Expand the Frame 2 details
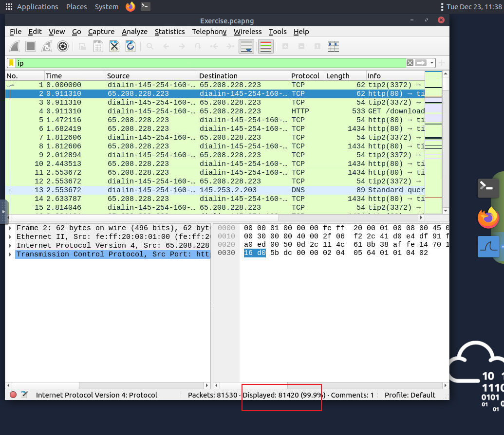Screen dimensions: 504x435 [x=10, y=228]
